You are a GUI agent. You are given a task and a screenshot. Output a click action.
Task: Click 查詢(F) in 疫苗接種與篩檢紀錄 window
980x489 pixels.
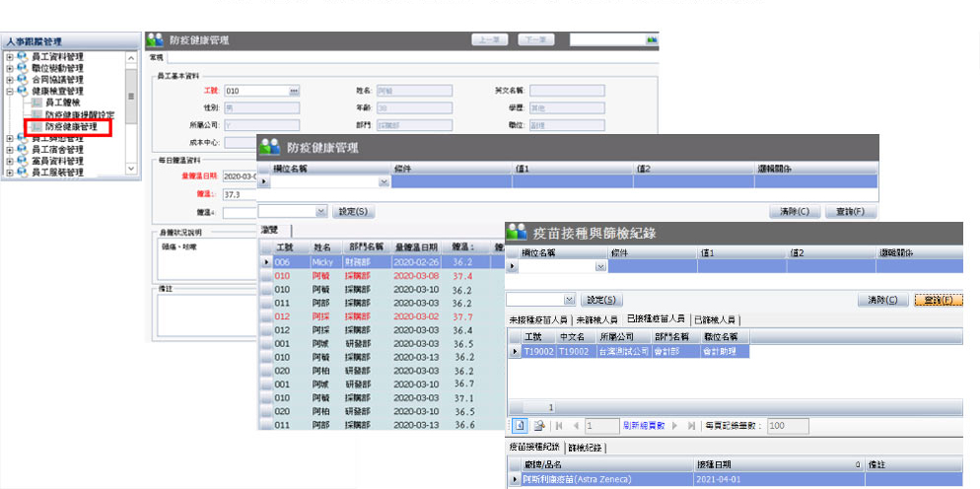click(x=938, y=300)
